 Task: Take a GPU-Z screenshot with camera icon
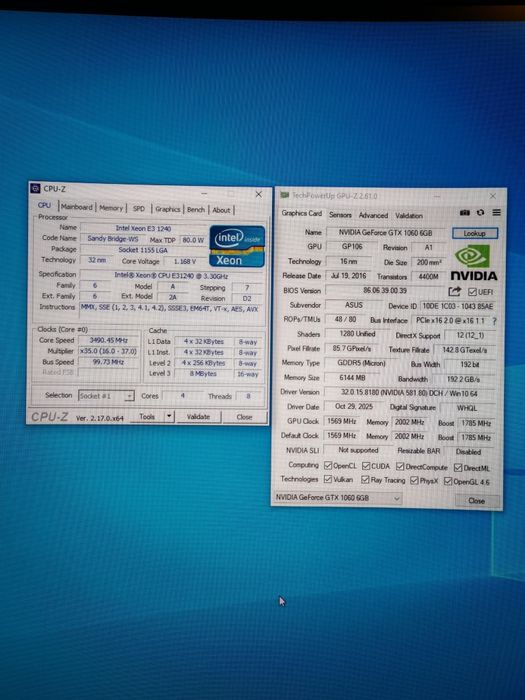pos(465,212)
